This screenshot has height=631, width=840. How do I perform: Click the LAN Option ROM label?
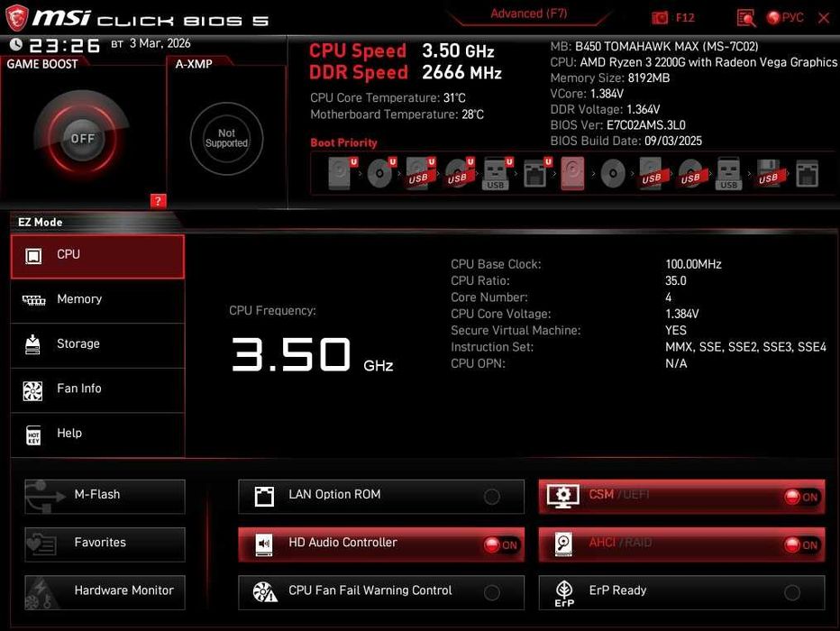click(x=334, y=494)
